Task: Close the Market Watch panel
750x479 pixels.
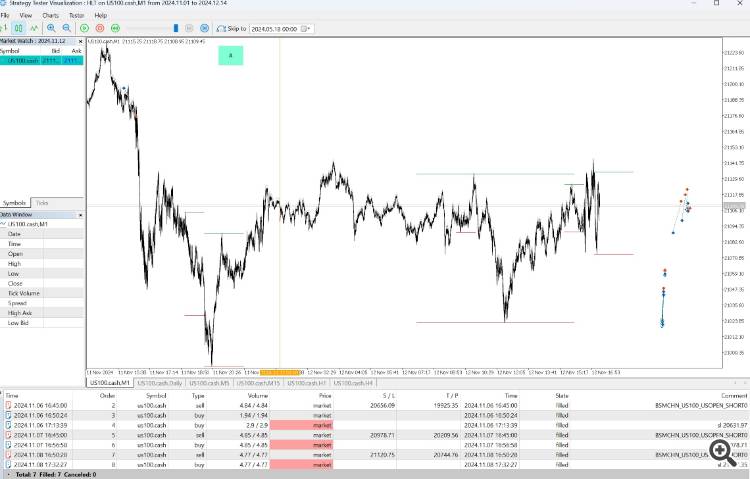Action: (80, 42)
